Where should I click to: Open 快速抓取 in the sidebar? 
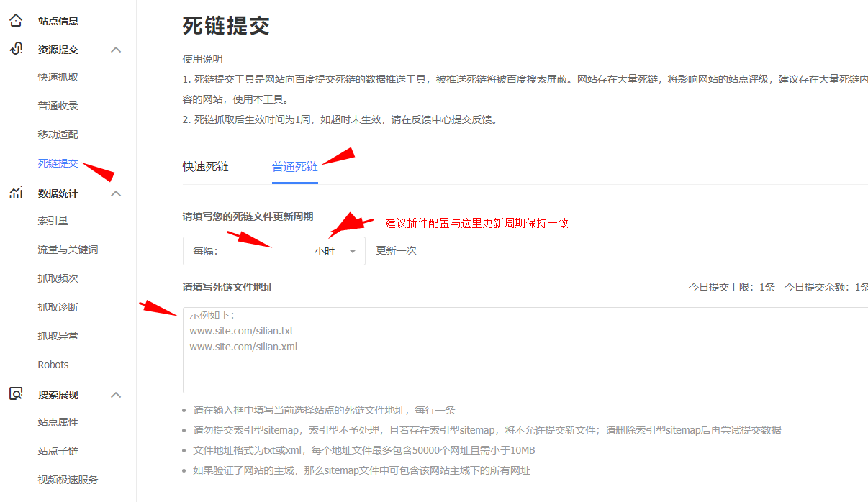58,77
